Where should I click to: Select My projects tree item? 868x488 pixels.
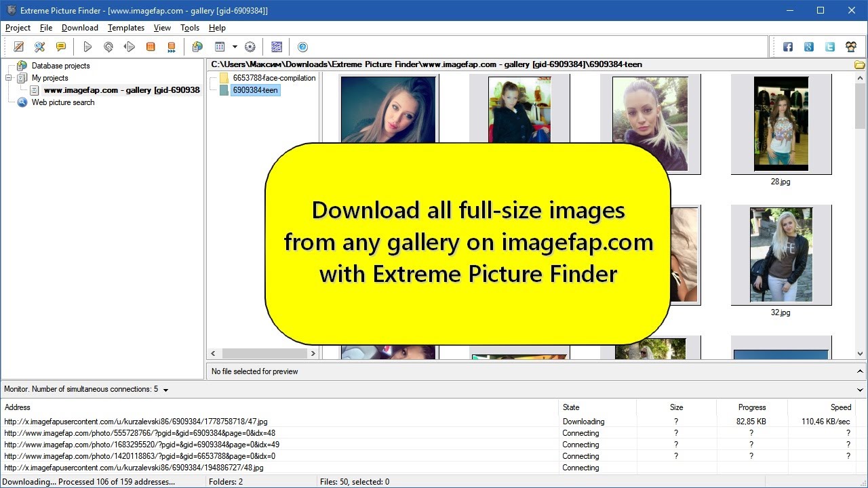tap(50, 78)
